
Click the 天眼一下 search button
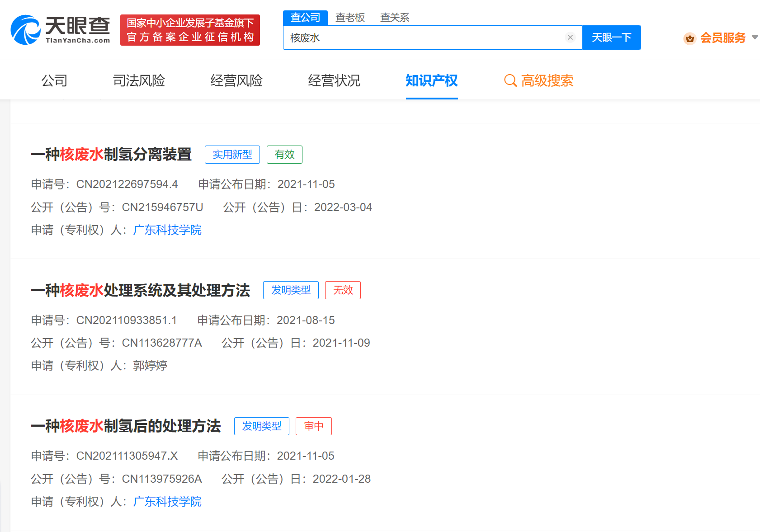(611, 37)
